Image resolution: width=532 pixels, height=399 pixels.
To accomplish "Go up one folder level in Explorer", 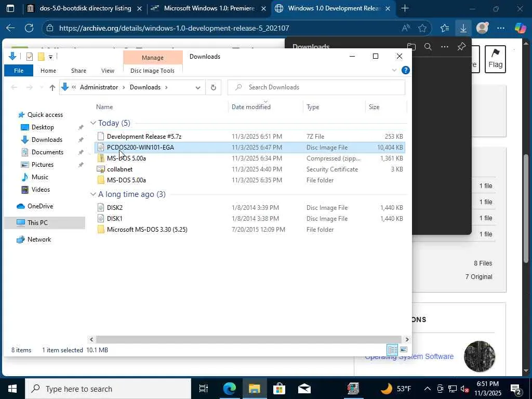I will tap(52, 87).
